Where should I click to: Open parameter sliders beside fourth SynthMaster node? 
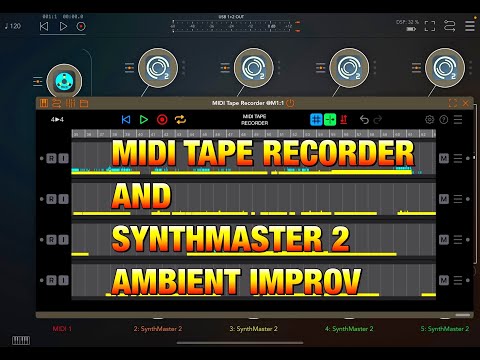[416, 68]
